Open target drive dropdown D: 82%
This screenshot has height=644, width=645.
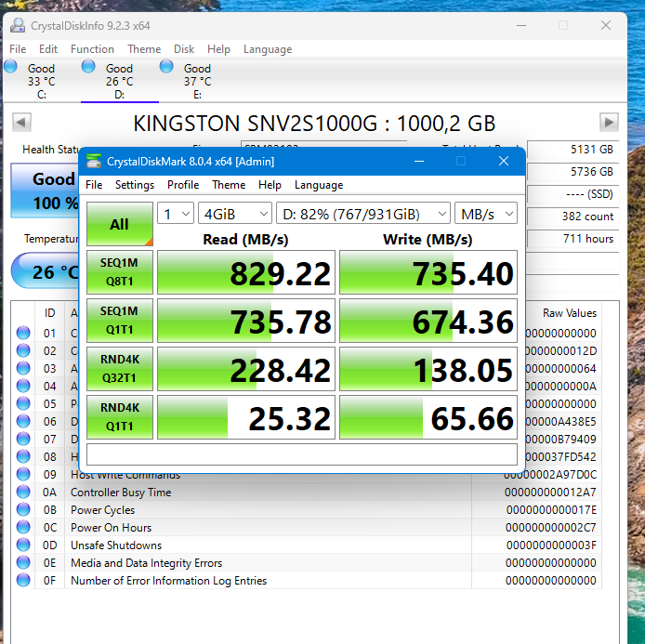point(363,214)
